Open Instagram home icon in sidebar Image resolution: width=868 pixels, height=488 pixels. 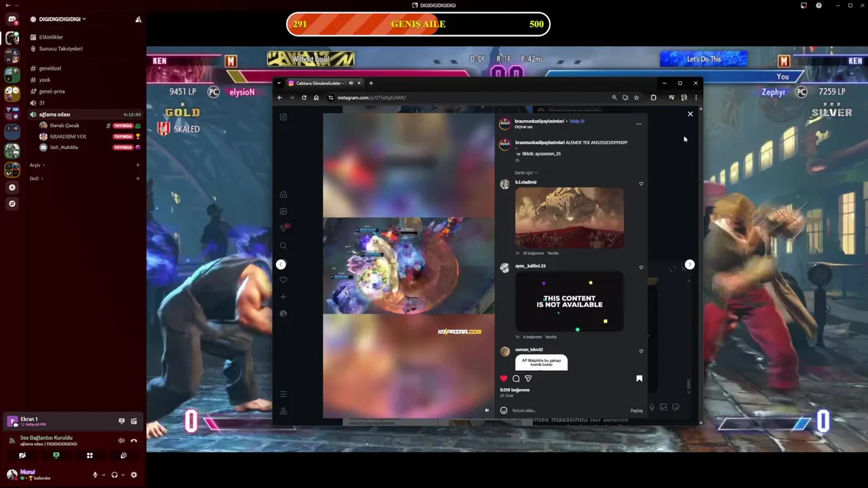[x=283, y=195]
